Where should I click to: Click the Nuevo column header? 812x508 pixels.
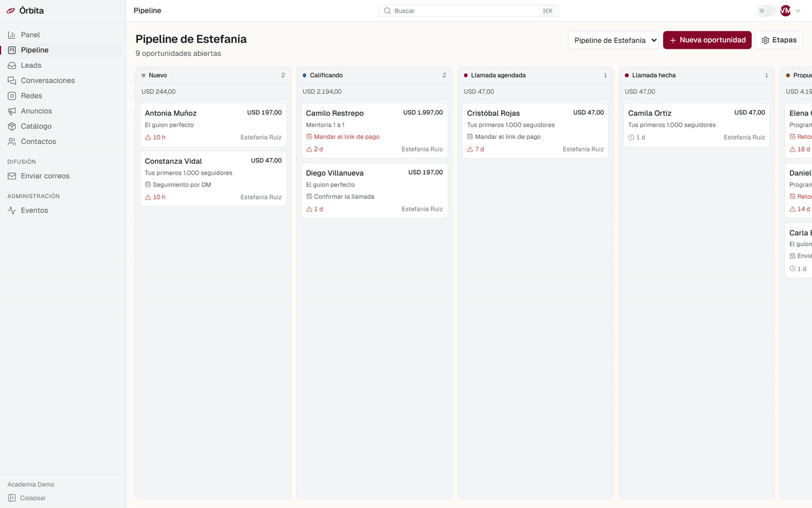pos(213,75)
